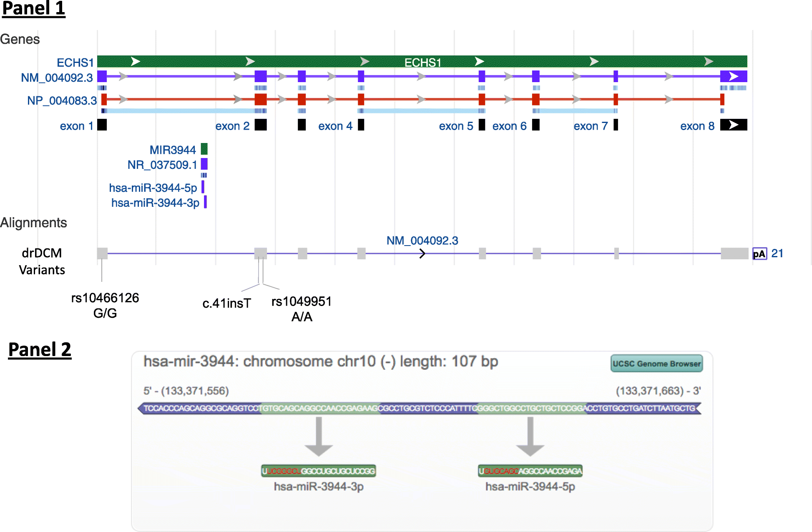Viewport: 812px width, 532px height.
Task: Click the number 21 beside pA
Action: tap(777, 253)
